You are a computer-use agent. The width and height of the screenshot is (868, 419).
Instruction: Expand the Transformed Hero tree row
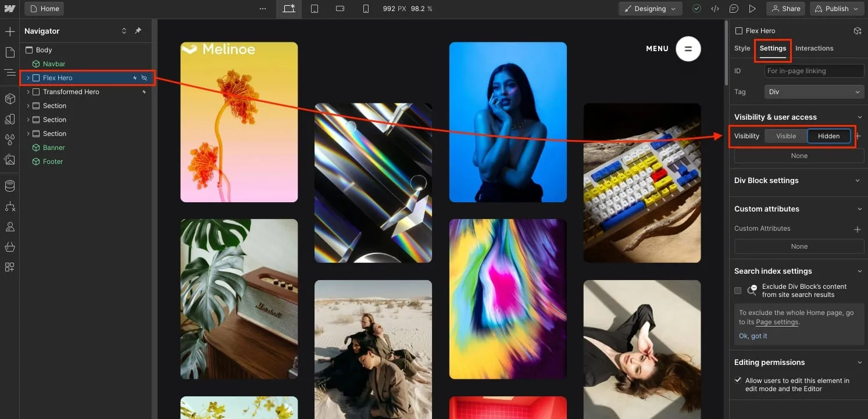[28, 92]
